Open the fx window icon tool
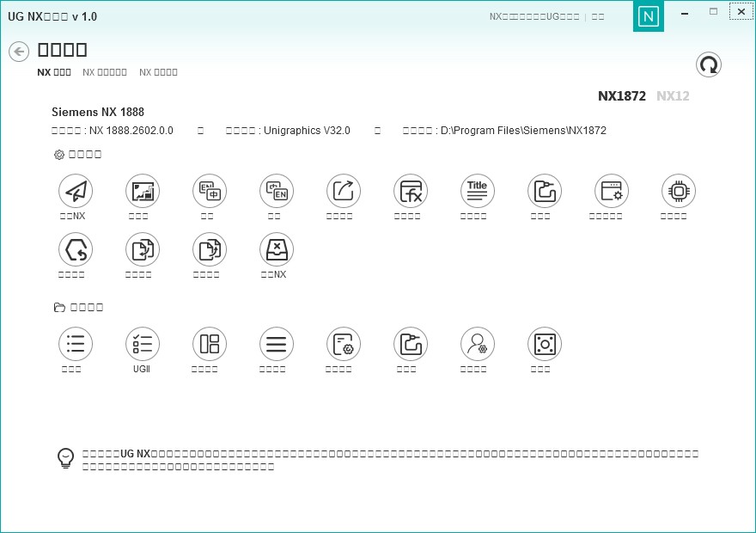This screenshot has height=533, width=756. tap(411, 191)
